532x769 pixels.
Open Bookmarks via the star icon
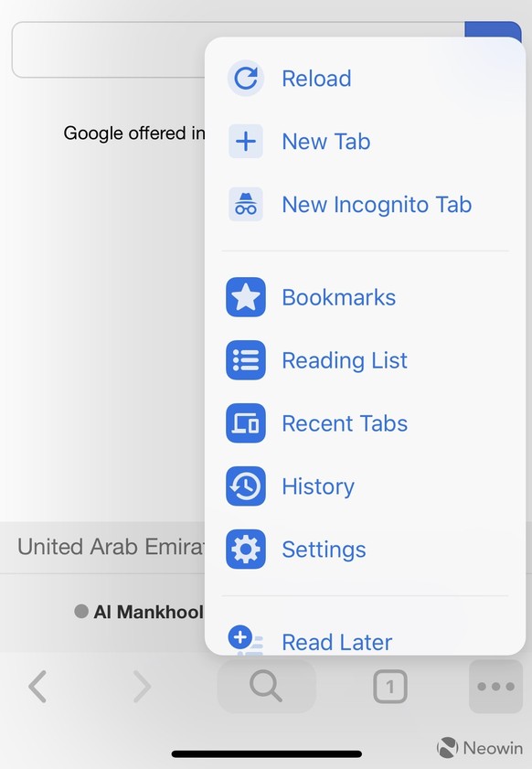coord(246,297)
